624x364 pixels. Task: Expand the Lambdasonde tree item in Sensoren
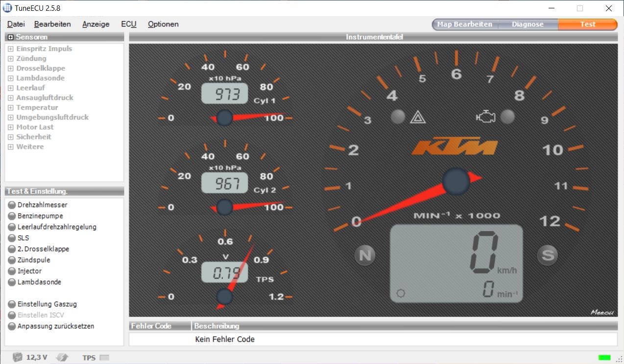tap(10, 78)
